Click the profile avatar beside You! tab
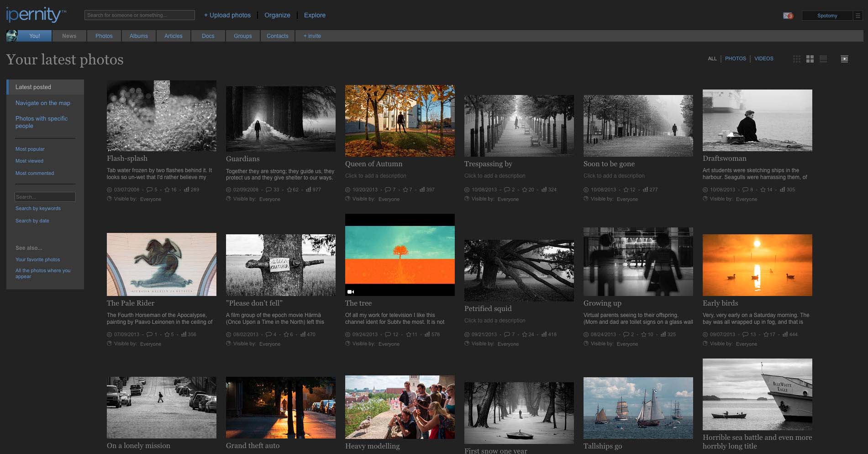Image resolution: width=868 pixels, height=454 pixels. pyautogui.click(x=12, y=36)
